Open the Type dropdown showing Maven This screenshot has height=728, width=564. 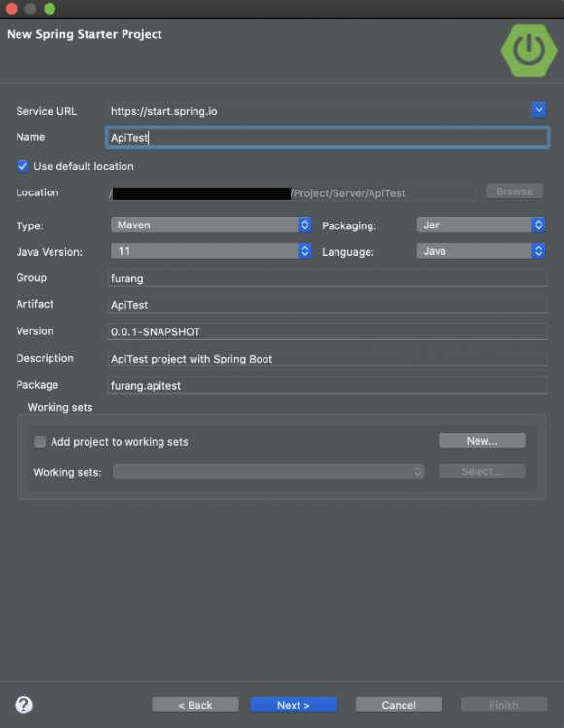tap(211, 225)
